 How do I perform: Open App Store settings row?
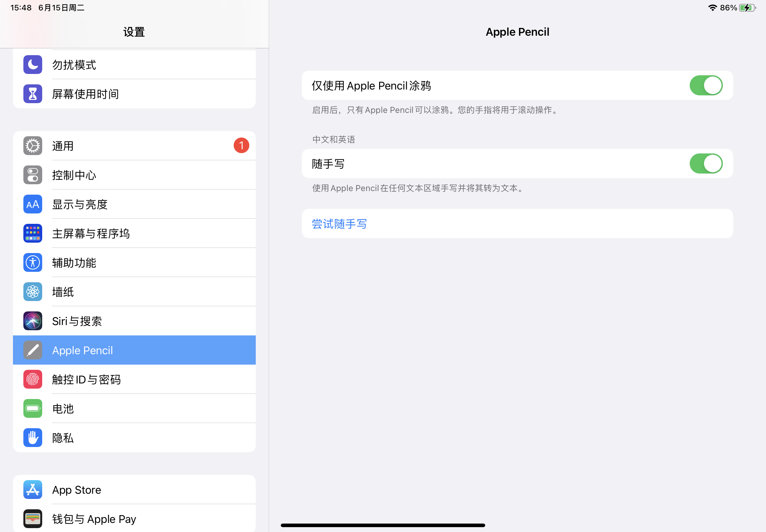(77, 490)
